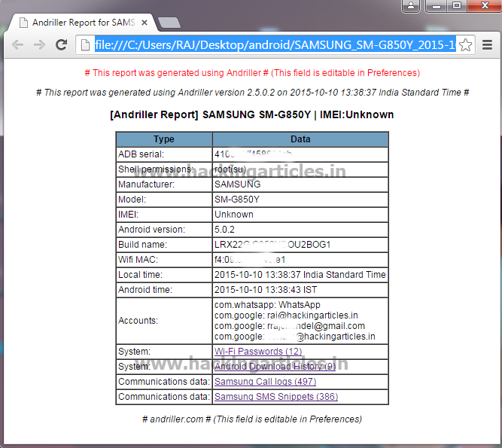Minimize the Chrome window

click(436, 6)
